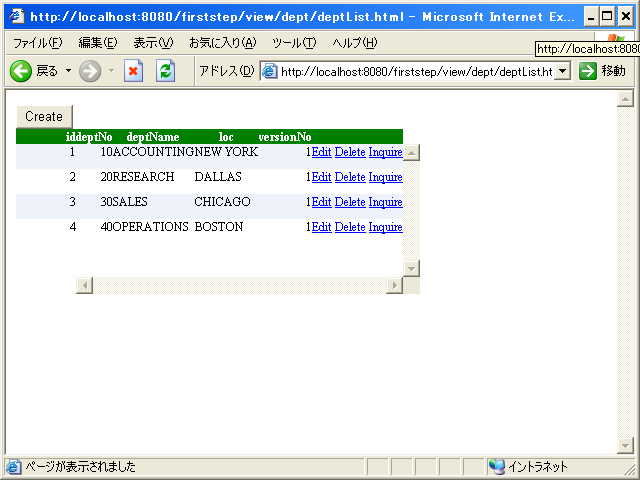Screen dimensions: 640x480
Task: Open the ツール(T) menu
Action: point(294,43)
